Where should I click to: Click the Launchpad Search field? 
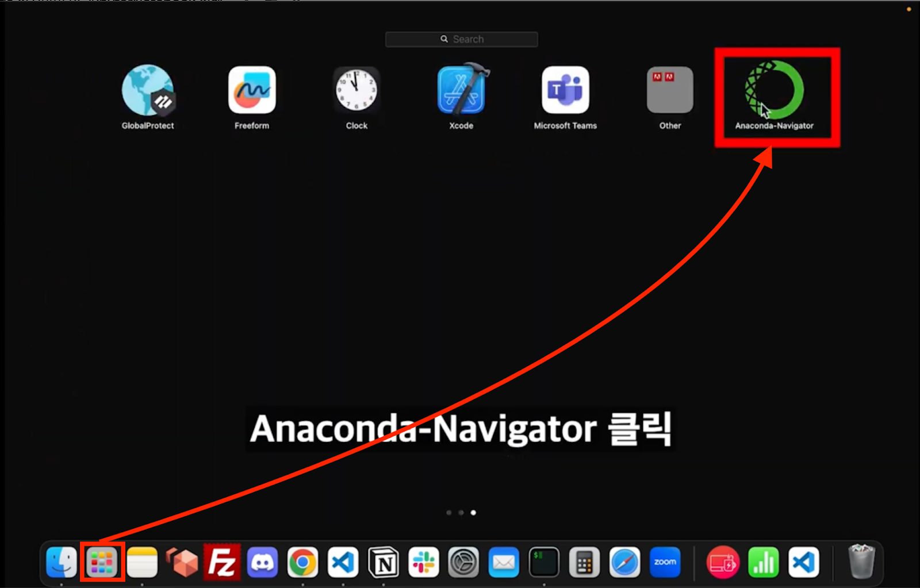tap(462, 39)
